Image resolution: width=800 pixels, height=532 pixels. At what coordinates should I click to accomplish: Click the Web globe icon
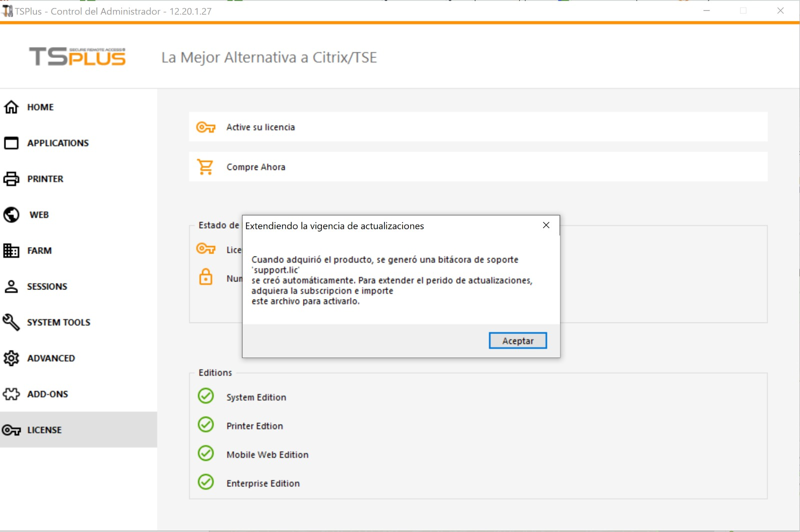(x=11, y=214)
